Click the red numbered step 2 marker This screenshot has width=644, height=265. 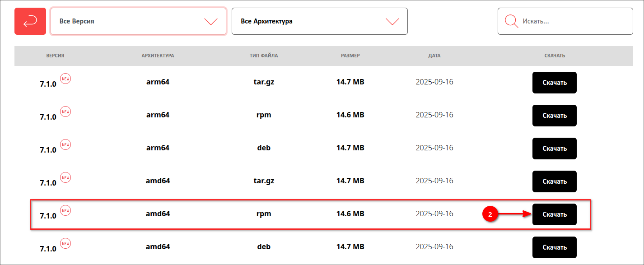pos(490,214)
